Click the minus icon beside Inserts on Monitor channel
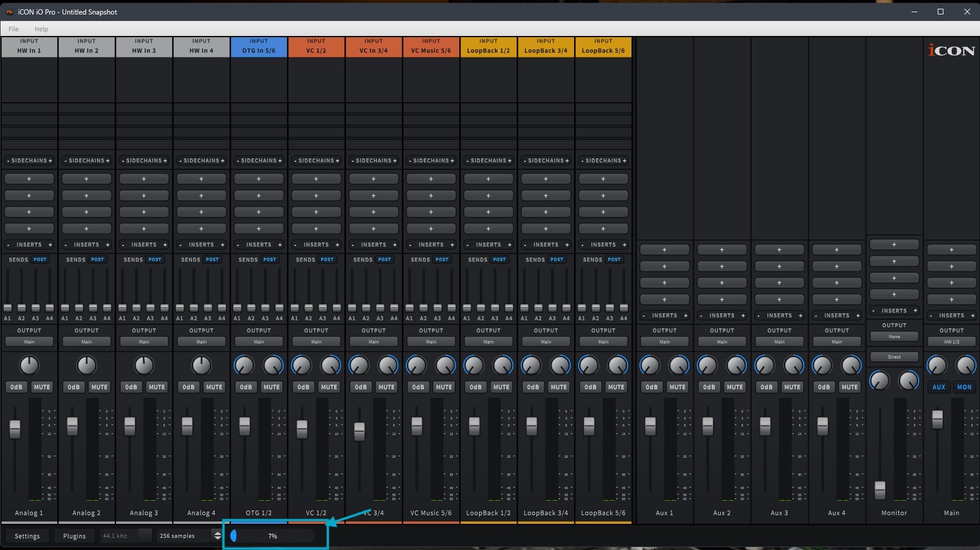 [x=873, y=311]
